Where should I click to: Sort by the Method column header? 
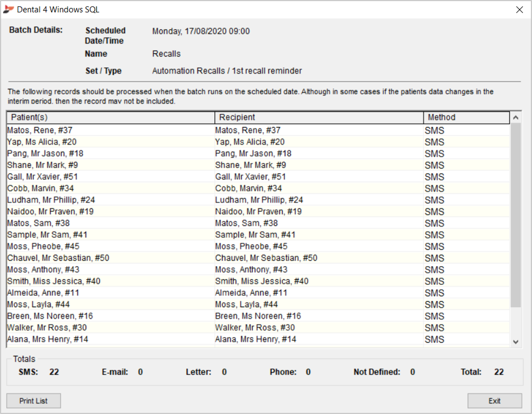pos(467,117)
